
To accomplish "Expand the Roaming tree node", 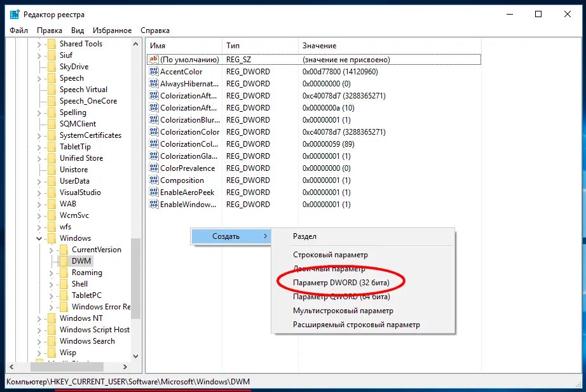I will (51, 273).
